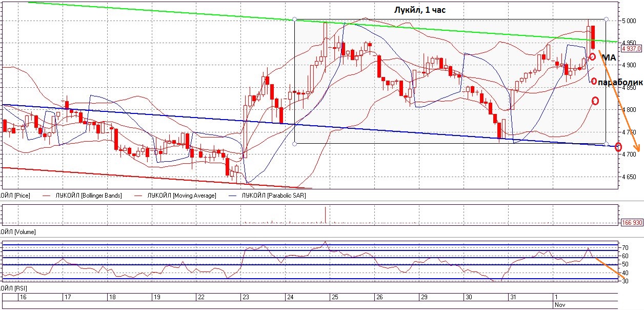Grab the top-left handle of the chart rectangle
Screen dimensions: 644x310
tap(294, 20)
